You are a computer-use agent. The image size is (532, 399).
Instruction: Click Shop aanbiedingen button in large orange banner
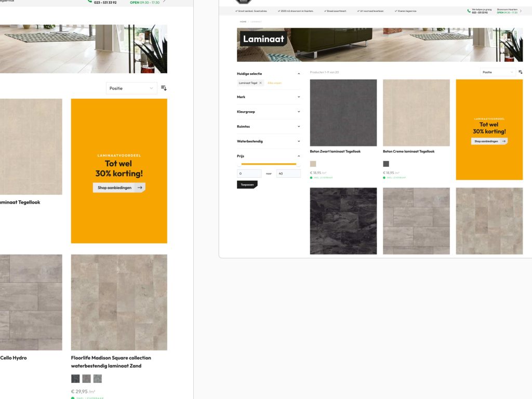click(x=119, y=188)
